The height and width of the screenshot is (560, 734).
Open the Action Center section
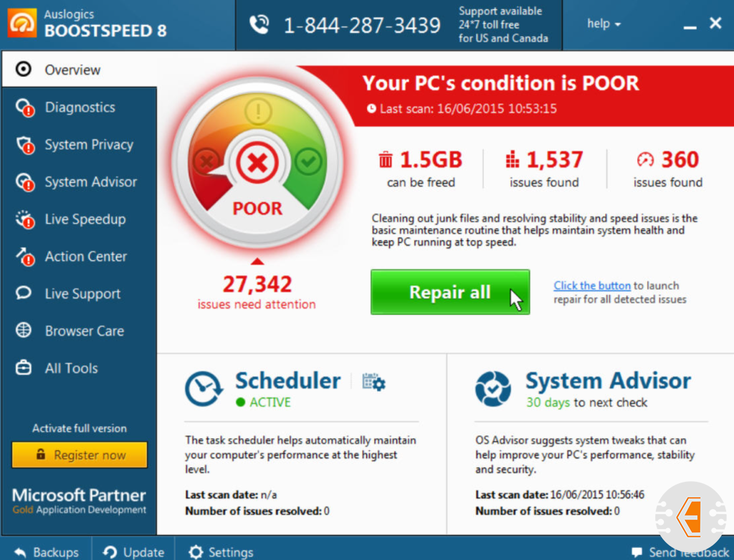(85, 257)
